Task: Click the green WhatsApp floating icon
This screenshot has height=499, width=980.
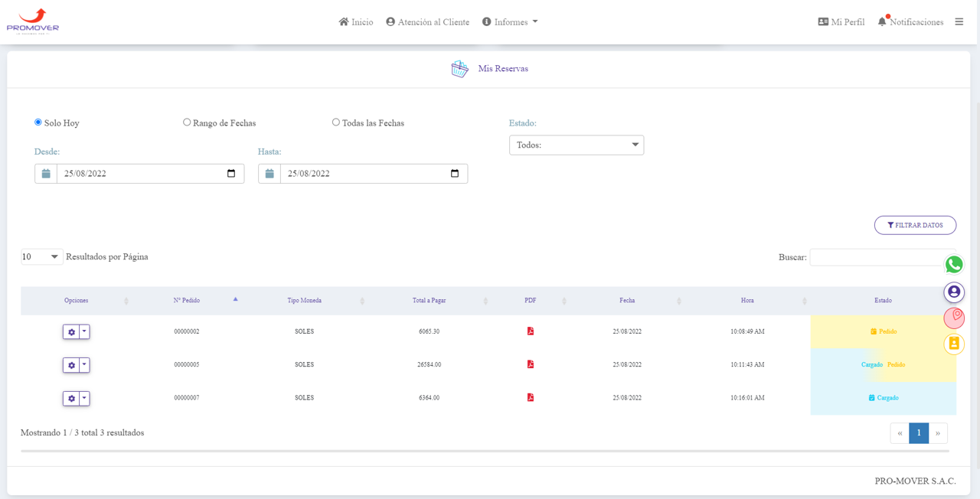Action: pos(953,265)
